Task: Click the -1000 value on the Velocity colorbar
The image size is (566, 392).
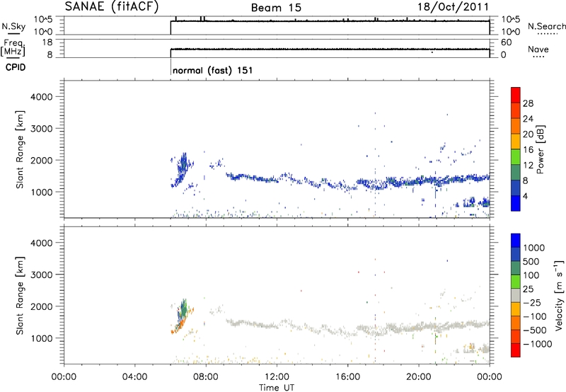Action: point(537,344)
